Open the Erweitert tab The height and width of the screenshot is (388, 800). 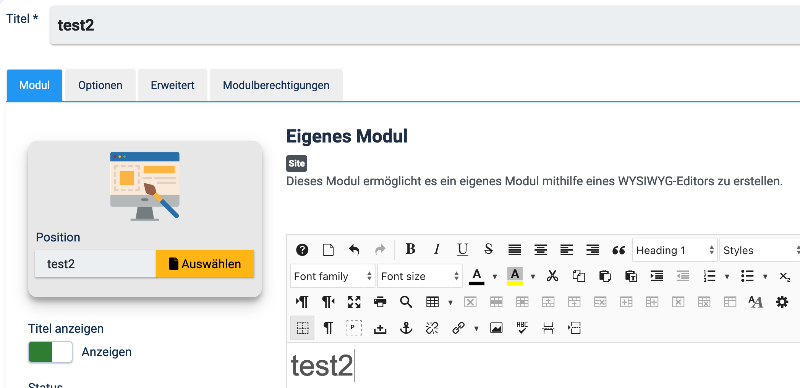[172, 85]
